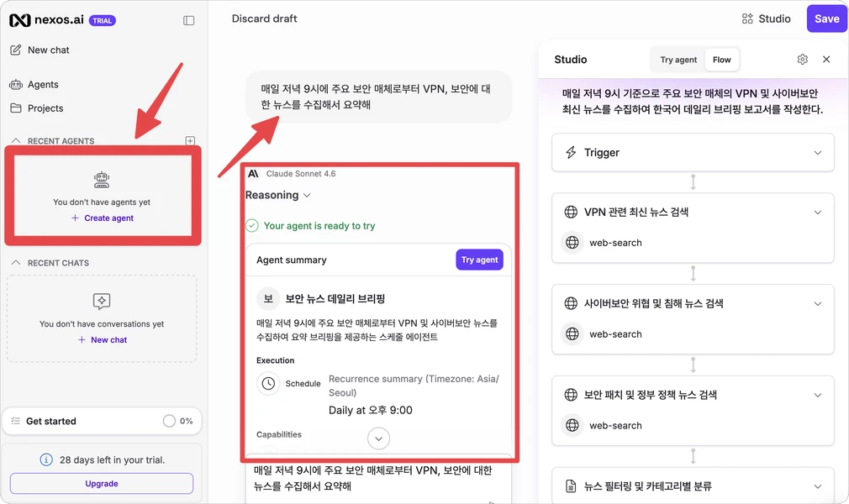This screenshot has width=849, height=504.
Task: Close the Studio panel
Action: tap(826, 59)
